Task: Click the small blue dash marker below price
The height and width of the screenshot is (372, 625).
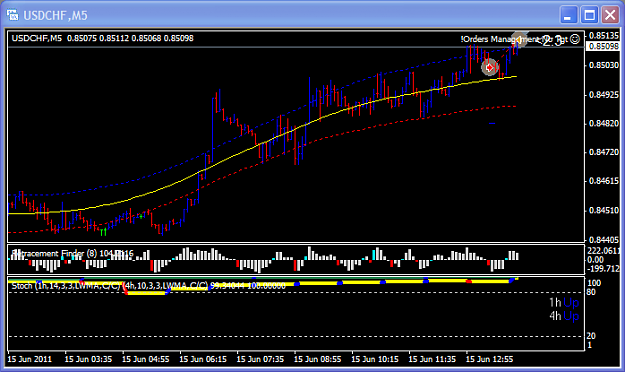Action: [x=492, y=124]
